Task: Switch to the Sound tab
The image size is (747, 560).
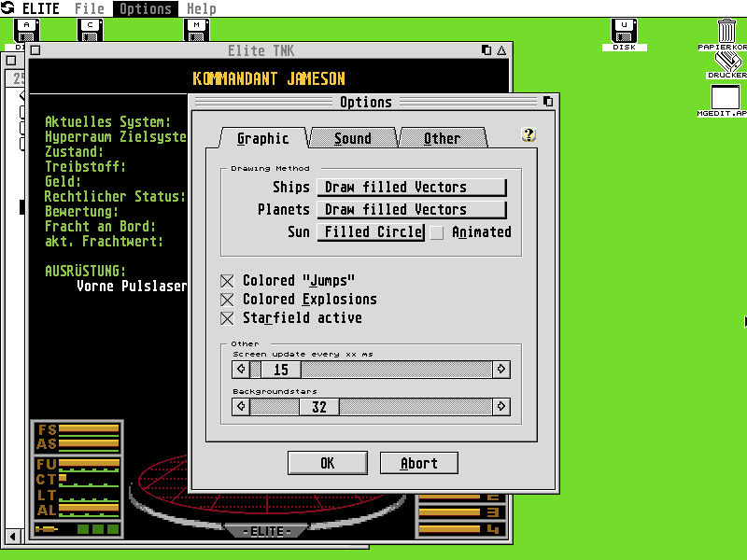Action: (x=353, y=138)
